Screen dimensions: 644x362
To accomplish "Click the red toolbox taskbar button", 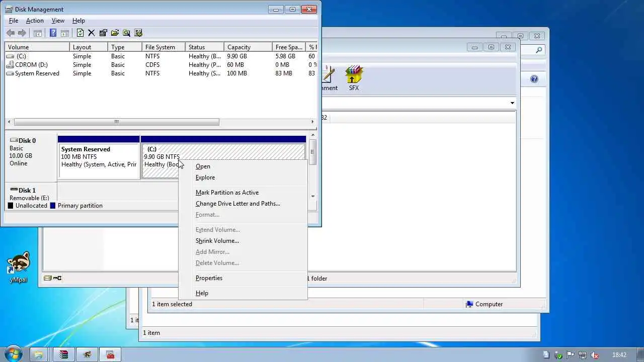I will point(110,354).
